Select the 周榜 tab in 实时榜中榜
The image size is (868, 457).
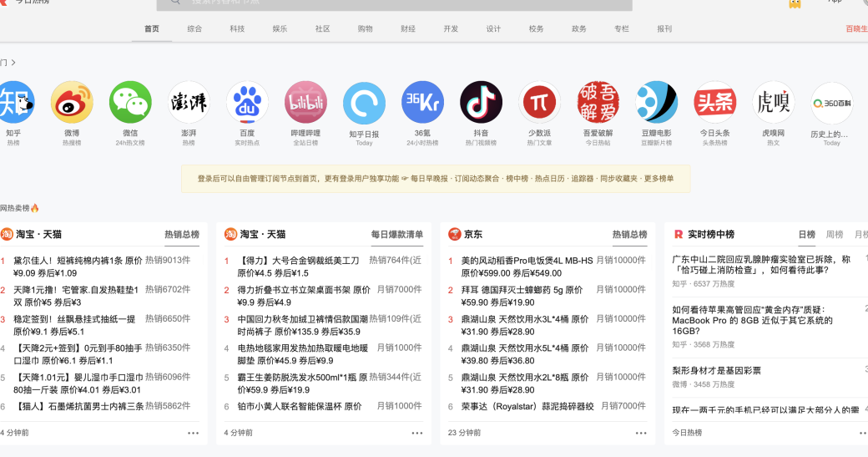(x=835, y=235)
